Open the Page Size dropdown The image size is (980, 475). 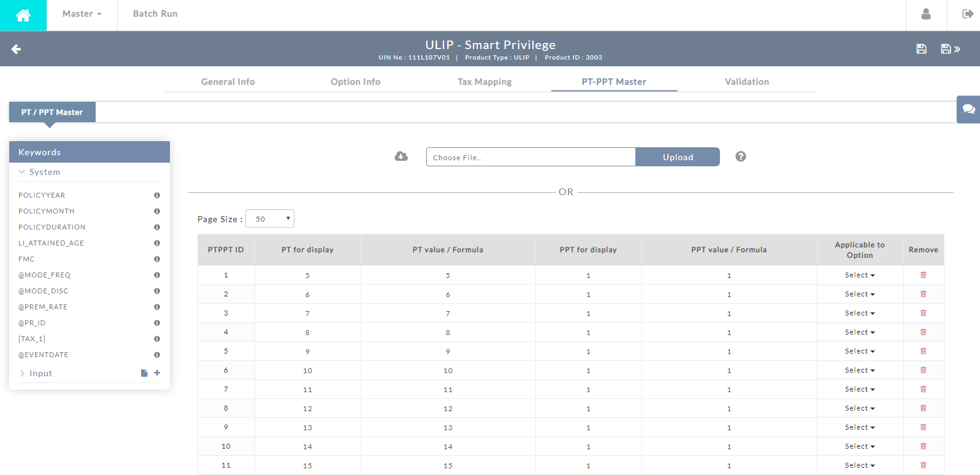coord(270,218)
